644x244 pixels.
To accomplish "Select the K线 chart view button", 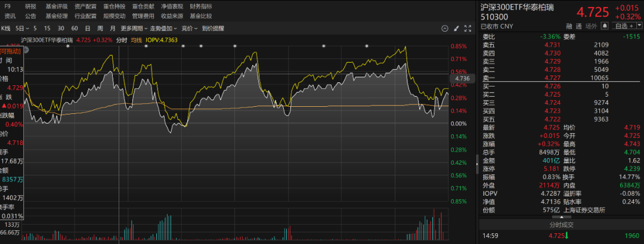I will coord(6,28).
